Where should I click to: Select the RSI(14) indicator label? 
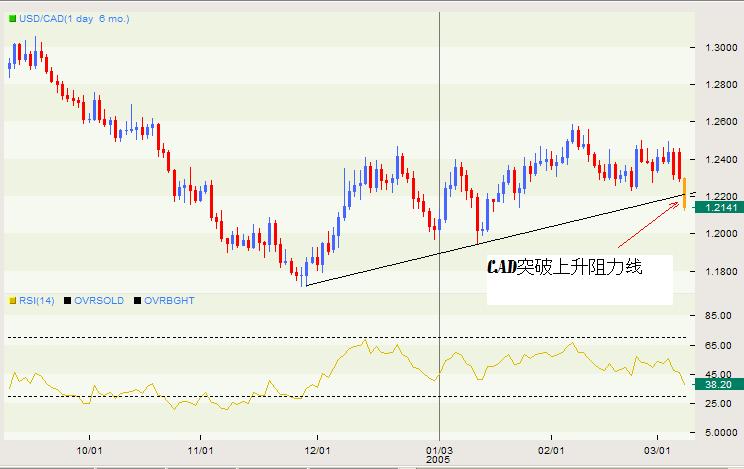pyautogui.click(x=37, y=300)
